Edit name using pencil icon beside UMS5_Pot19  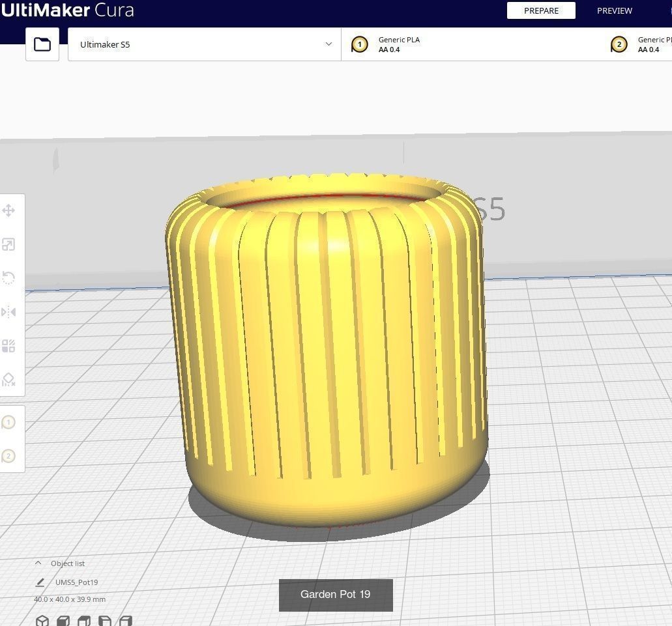pos(40,582)
